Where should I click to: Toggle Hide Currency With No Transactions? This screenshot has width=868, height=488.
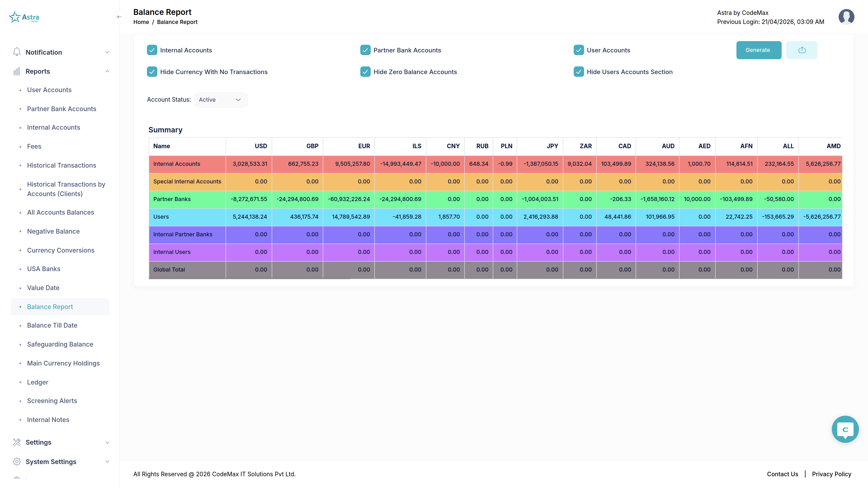click(x=152, y=72)
